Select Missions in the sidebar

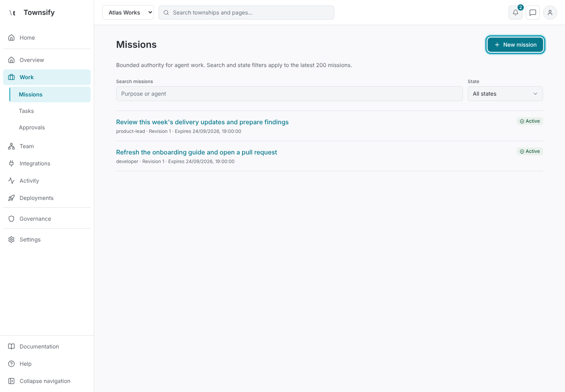[x=50, y=94]
